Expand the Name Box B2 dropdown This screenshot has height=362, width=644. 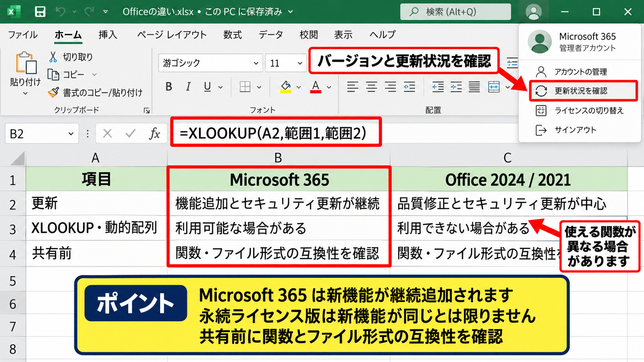pos(71,134)
